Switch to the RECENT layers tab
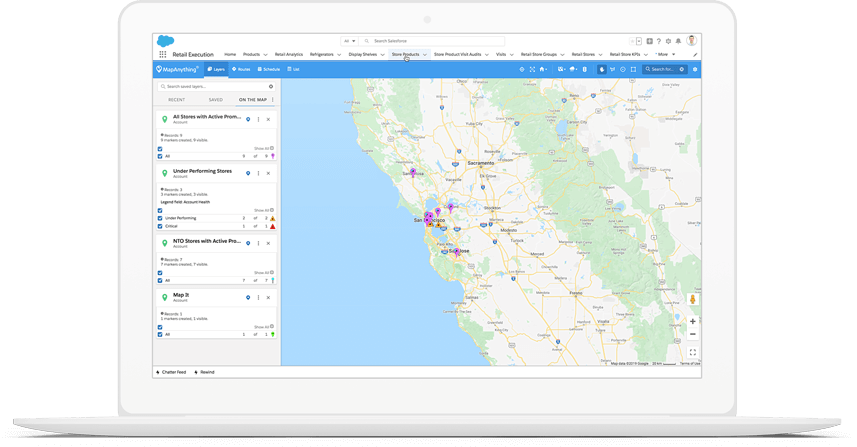The image size is (857, 447). click(177, 100)
